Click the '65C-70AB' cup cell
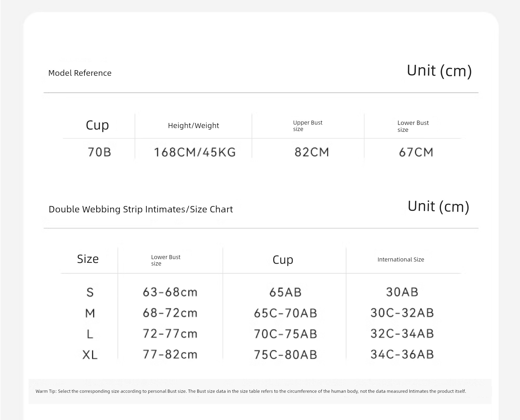The height and width of the screenshot is (420, 520). pyautogui.click(x=286, y=313)
